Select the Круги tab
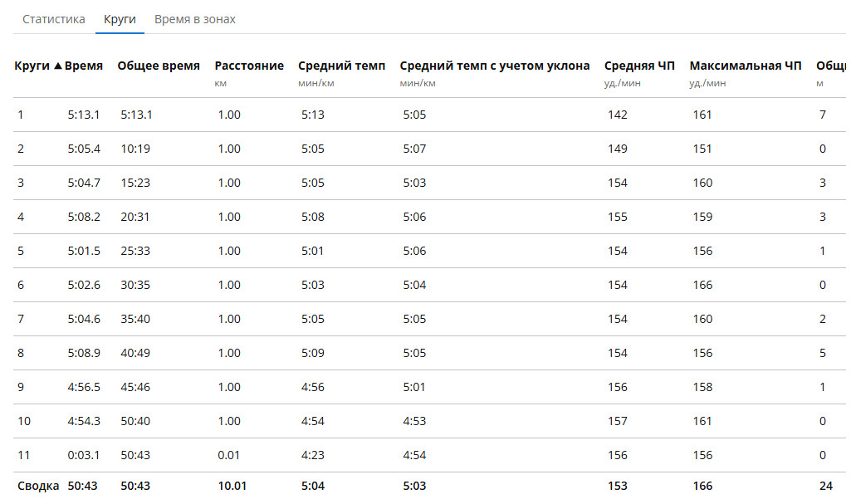The width and height of the screenshot is (851, 504). pos(120,19)
